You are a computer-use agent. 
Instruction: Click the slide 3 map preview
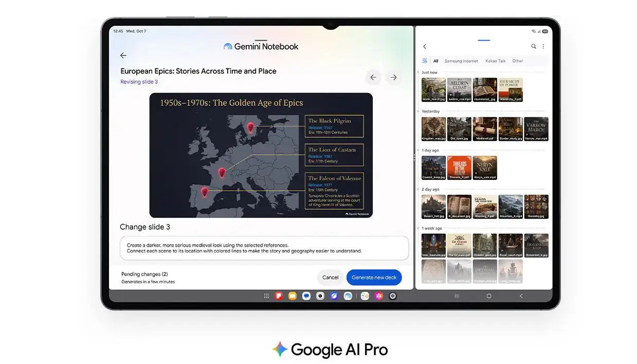(x=261, y=155)
